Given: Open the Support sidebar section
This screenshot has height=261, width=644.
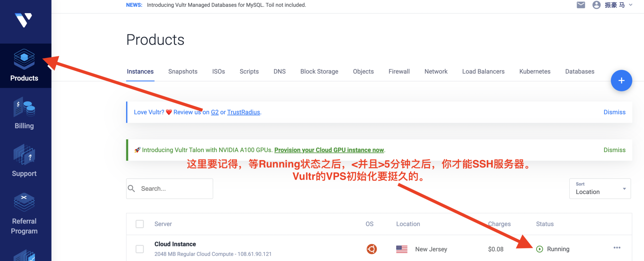Looking at the screenshot, I should [x=24, y=161].
